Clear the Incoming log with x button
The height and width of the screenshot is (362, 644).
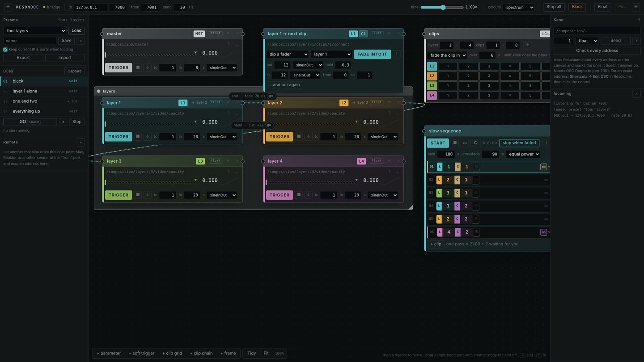(x=636, y=93)
